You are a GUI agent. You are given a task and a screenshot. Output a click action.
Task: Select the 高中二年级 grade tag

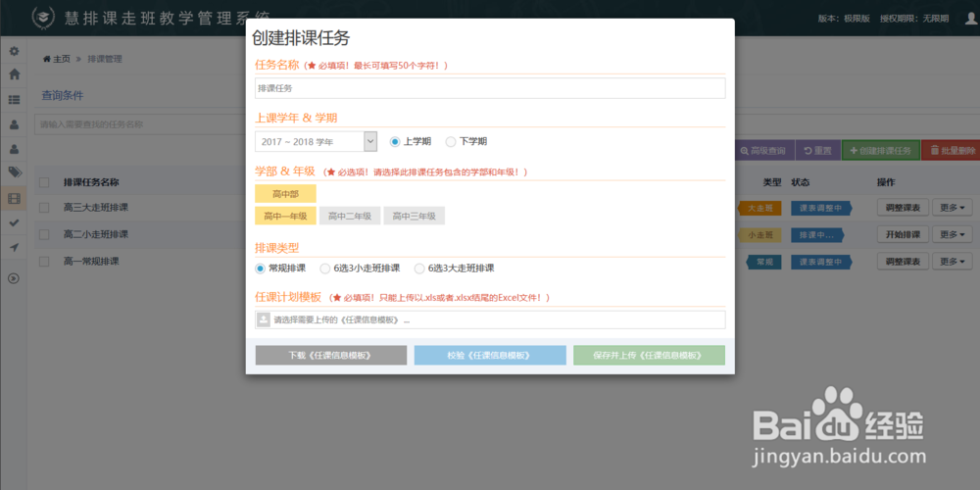click(350, 217)
